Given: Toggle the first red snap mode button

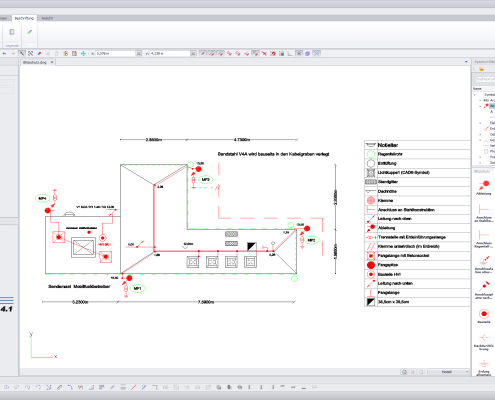Looking at the screenshot, I should pyautogui.click(x=203, y=53).
